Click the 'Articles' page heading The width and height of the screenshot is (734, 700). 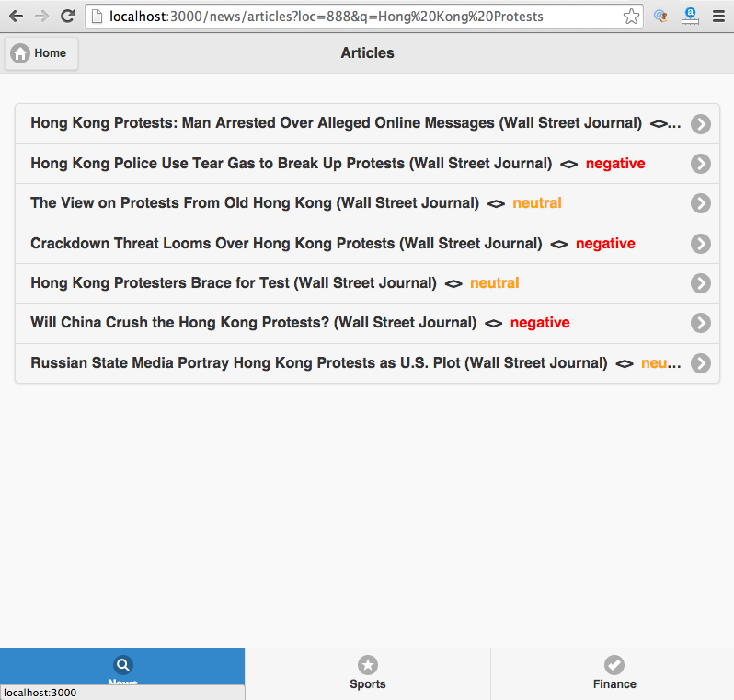(368, 53)
